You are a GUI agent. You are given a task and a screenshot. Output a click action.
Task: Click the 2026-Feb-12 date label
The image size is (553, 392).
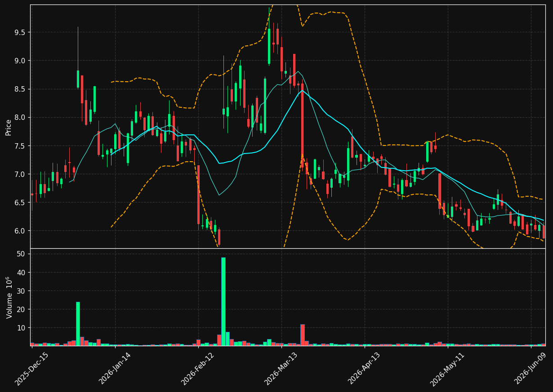198,369
